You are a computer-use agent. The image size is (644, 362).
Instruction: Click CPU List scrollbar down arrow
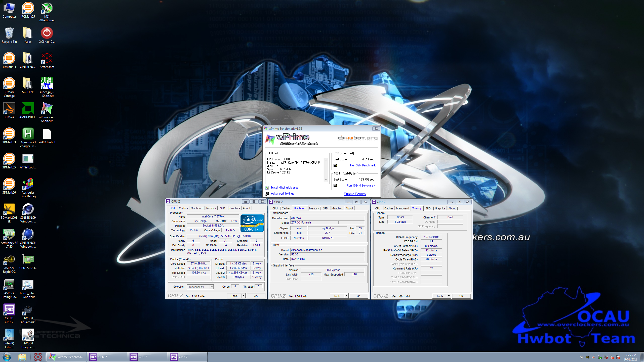326,180
